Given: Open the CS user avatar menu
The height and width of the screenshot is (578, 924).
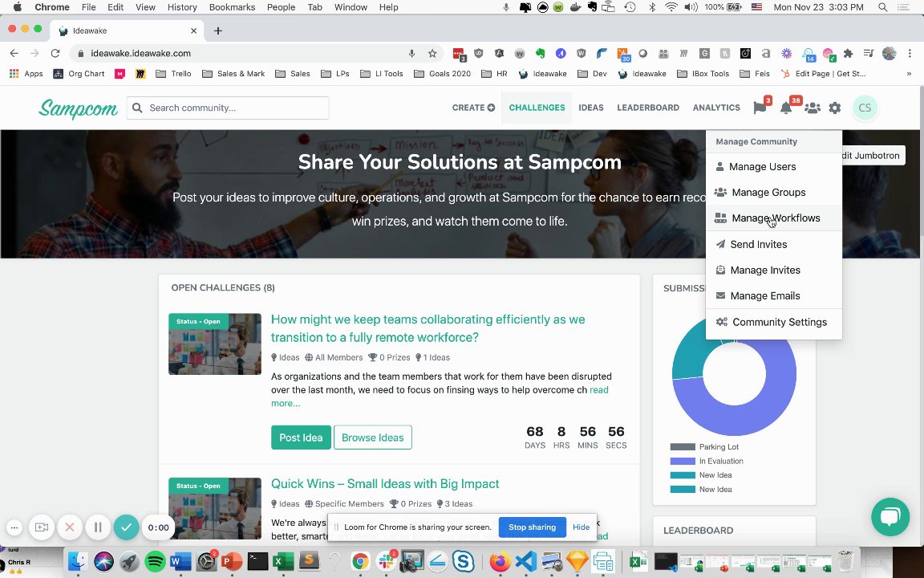Looking at the screenshot, I should click(865, 108).
